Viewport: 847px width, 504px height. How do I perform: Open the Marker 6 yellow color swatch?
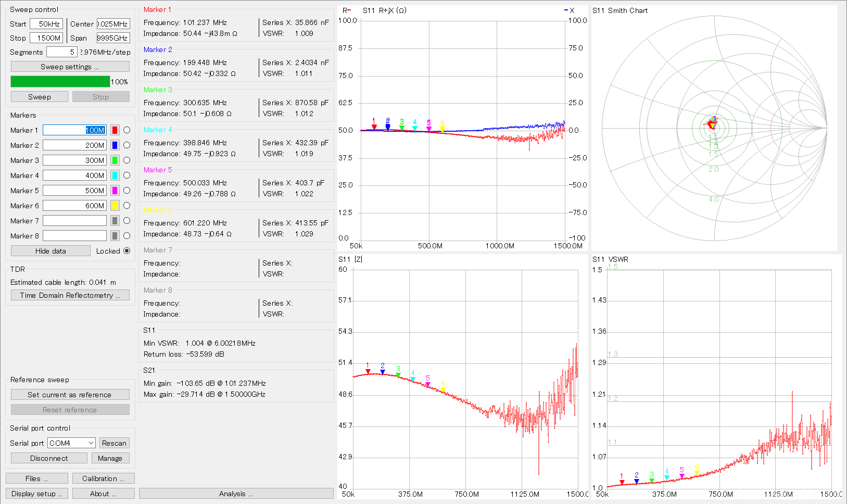point(115,206)
